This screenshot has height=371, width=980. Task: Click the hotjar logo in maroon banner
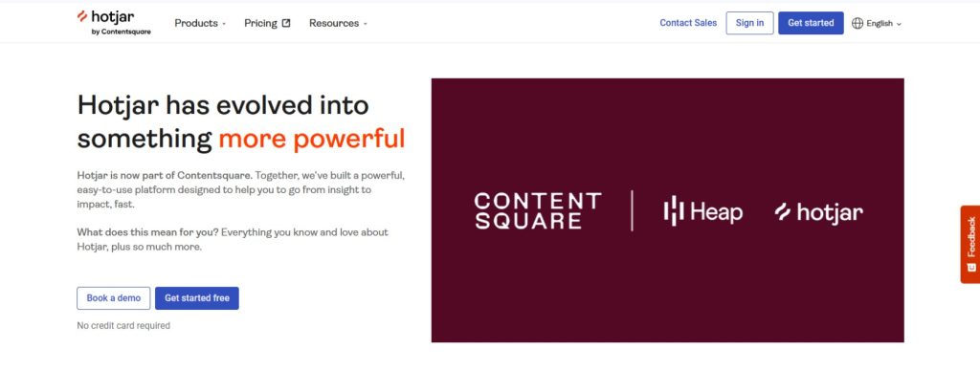[x=819, y=212]
